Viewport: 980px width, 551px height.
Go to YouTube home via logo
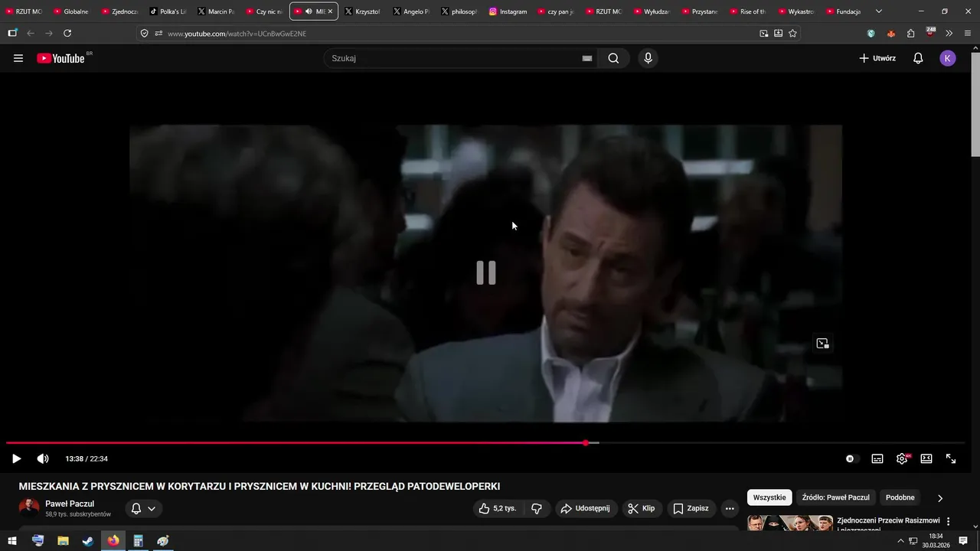click(61, 58)
